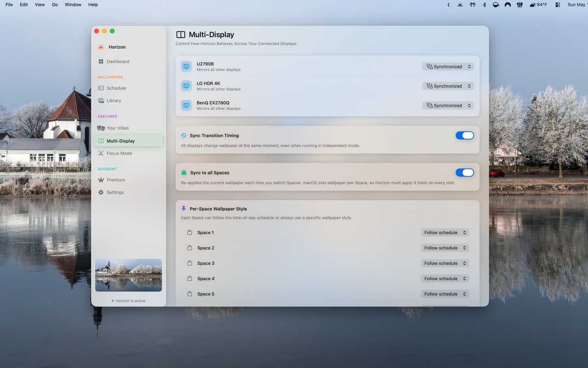Click the Sun May date in menu bar
The image size is (588, 368).
coord(577,5)
